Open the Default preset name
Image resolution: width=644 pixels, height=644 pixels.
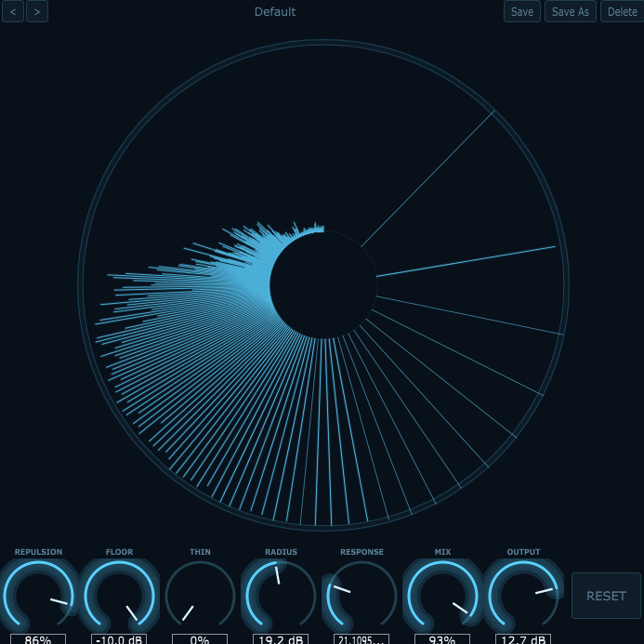pos(275,11)
